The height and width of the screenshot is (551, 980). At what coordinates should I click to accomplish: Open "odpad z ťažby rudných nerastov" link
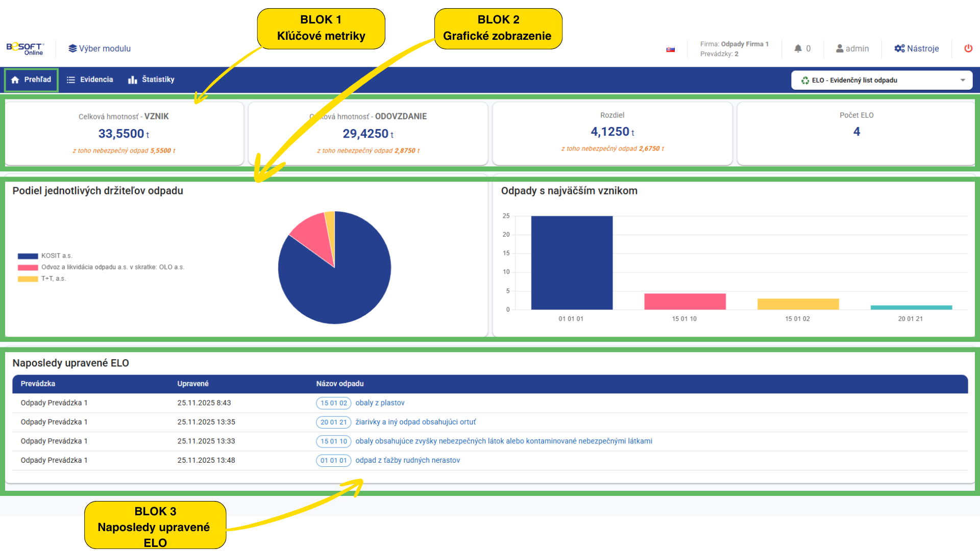(407, 460)
